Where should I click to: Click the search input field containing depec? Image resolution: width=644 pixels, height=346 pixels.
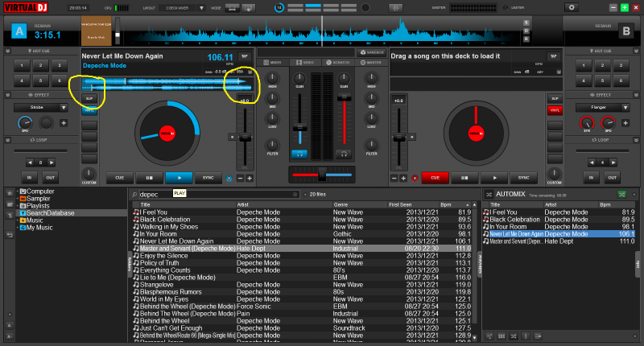pyautogui.click(x=217, y=195)
